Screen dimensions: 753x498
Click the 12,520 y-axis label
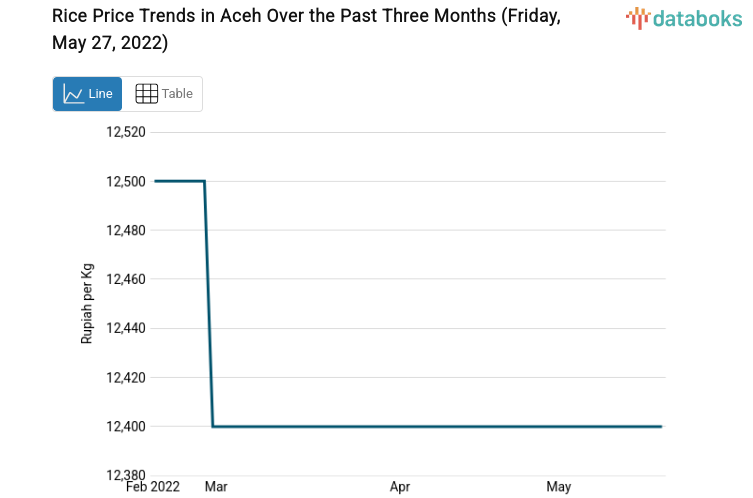coord(126,132)
